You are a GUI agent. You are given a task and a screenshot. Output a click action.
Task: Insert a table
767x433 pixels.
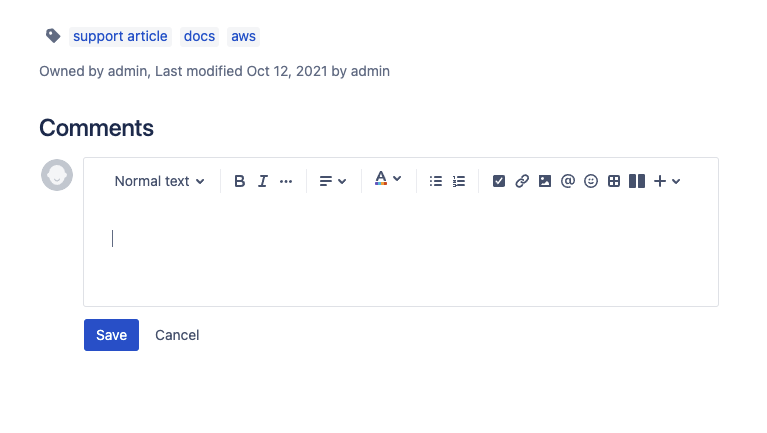614,181
